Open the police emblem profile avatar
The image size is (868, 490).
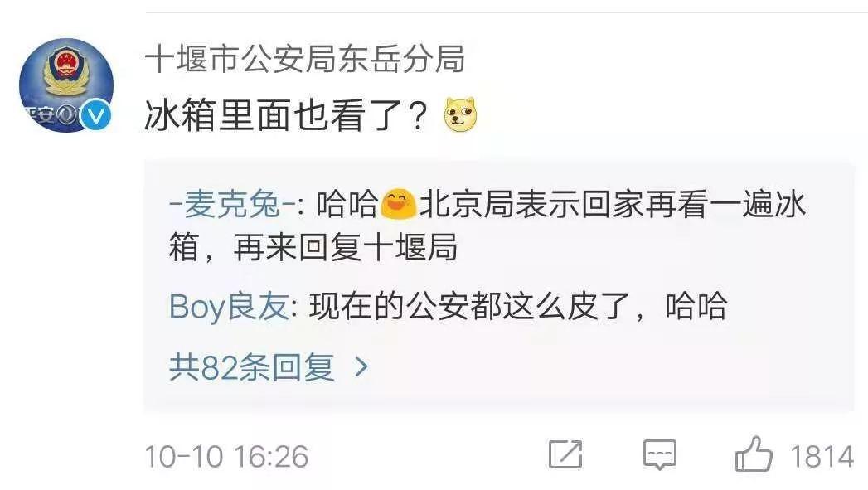click(x=66, y=85)
